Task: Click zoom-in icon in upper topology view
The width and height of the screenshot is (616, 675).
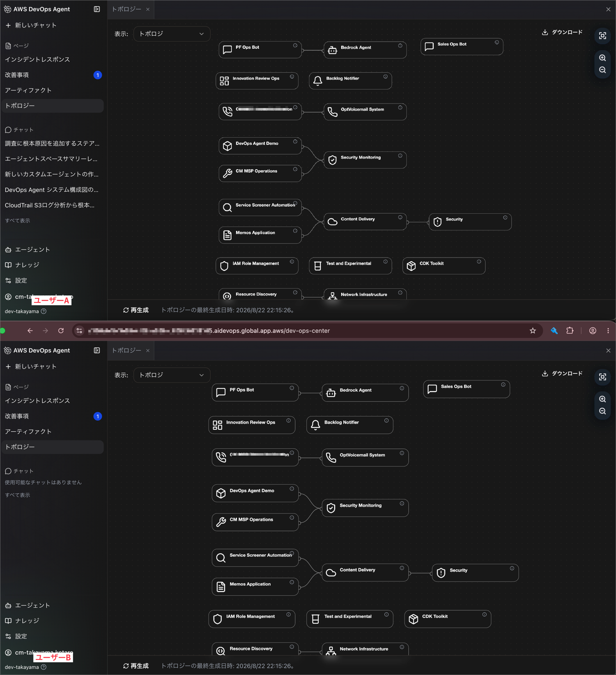Action: click(602, 58)
